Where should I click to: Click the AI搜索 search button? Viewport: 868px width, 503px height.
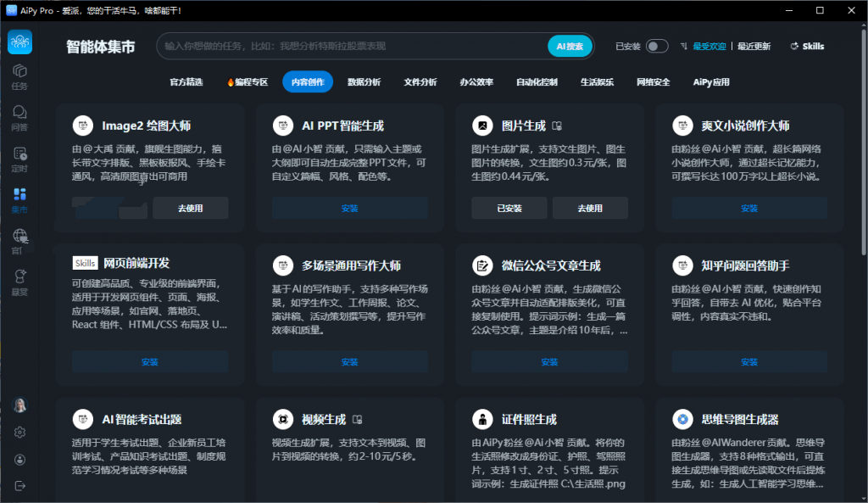[570, 47]
